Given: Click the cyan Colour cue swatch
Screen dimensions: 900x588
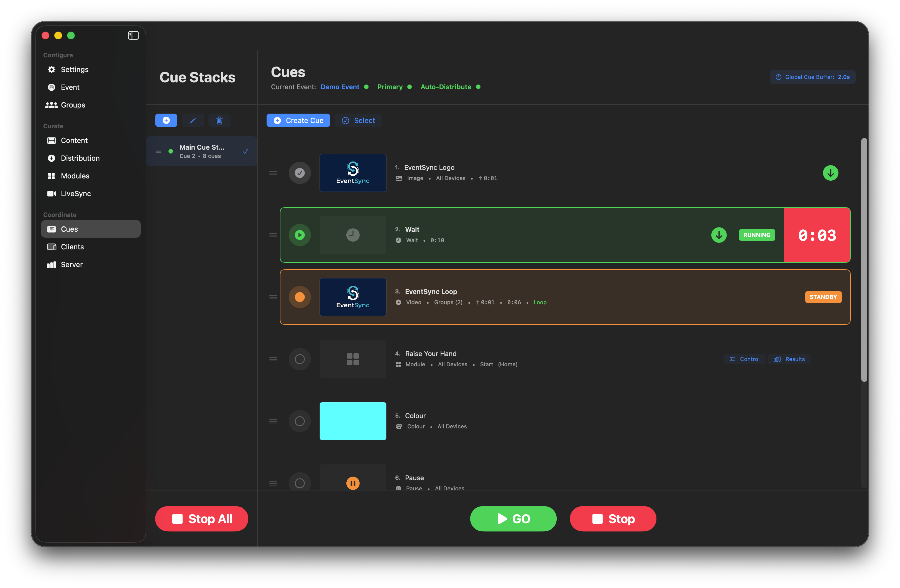Looking at the screenshot, I should 353,421.
